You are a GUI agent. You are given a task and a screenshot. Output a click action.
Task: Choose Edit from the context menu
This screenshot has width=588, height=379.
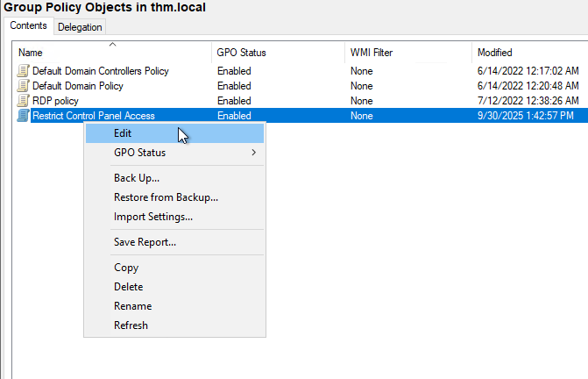point(123,133)
